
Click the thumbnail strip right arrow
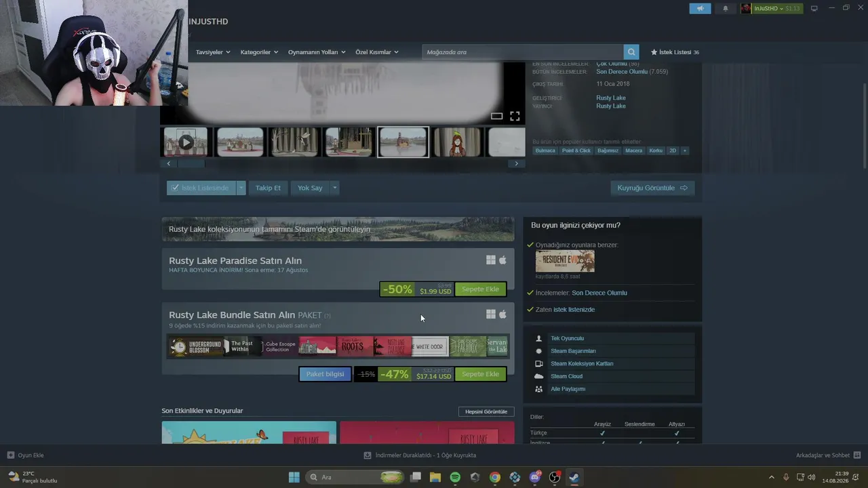tap(517, 163)
